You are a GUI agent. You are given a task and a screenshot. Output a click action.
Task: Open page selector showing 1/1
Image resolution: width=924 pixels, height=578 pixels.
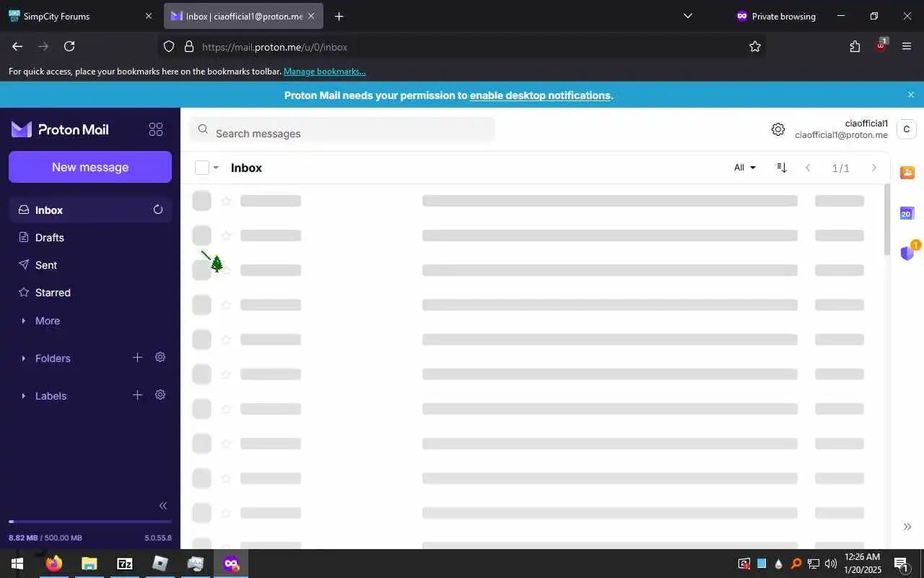pos(841,168)
